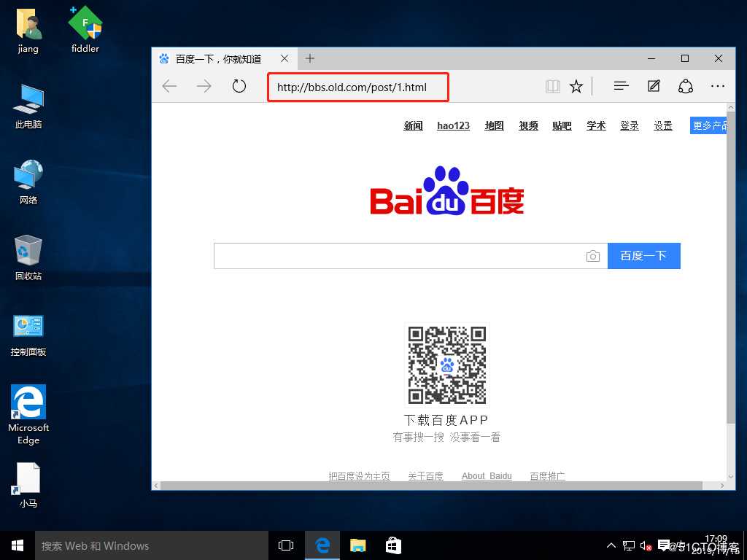Click 下载百度APP text
747x560 pixels.
[446, 420]
